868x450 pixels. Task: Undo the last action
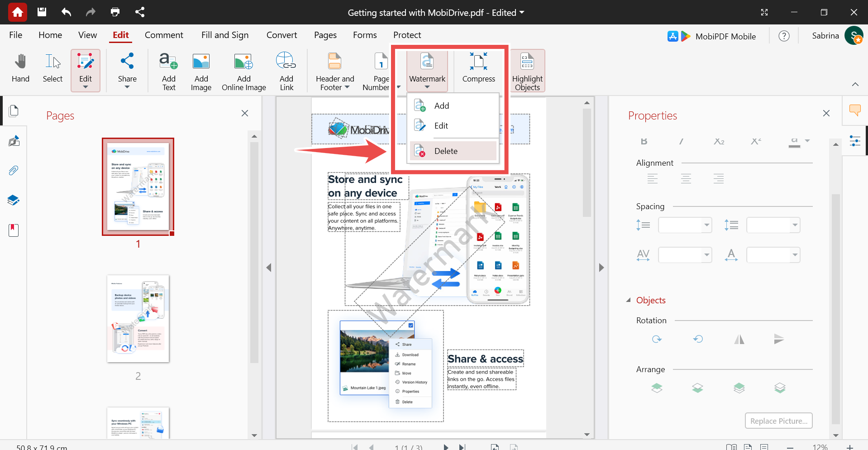66,12
